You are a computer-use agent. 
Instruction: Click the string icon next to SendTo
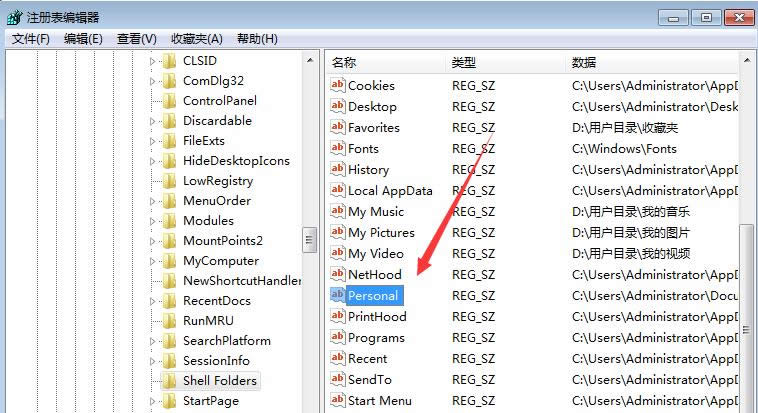[x=337, y=380]
